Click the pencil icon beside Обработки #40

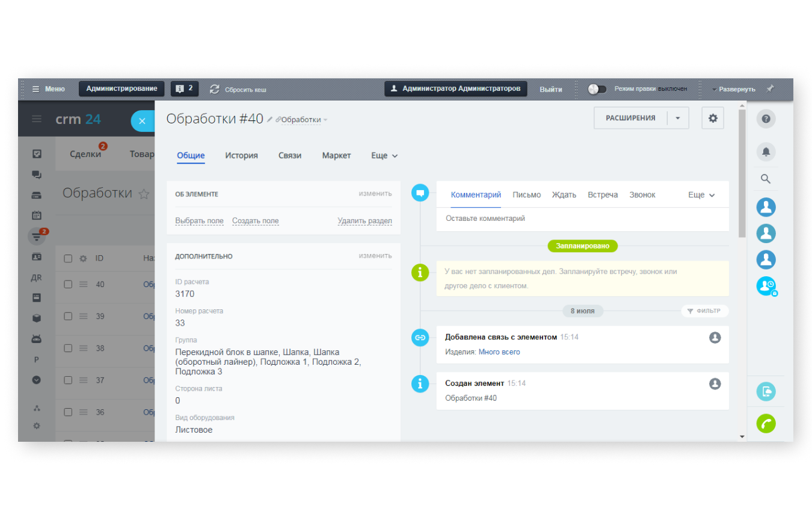tap(270, 119)
